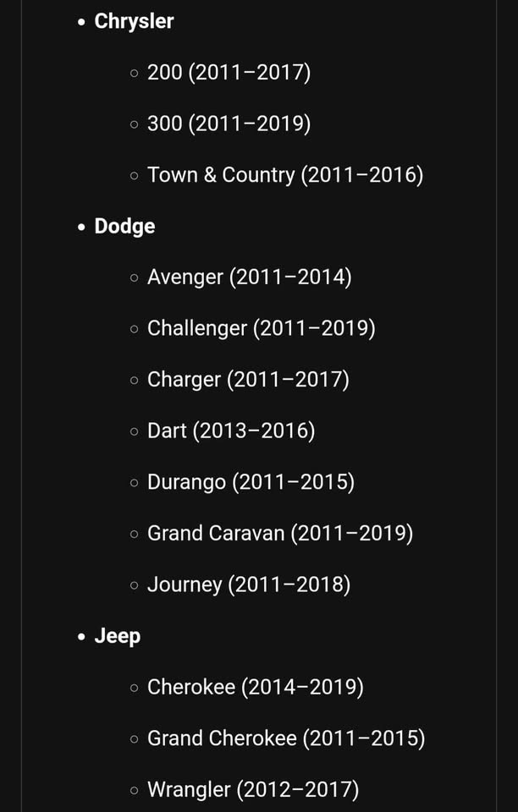518x812 pixels.
Task: Click the bullet next to Jeep
Action: pyautogui.click(x=80, y=637)
